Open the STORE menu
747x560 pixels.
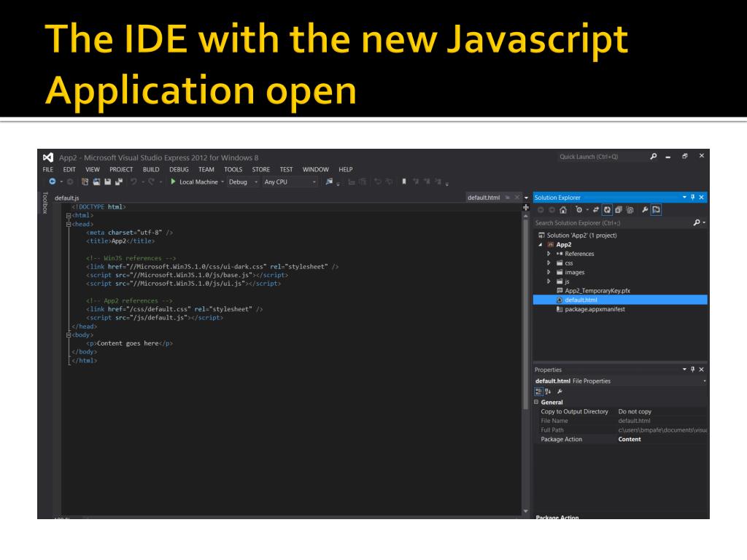click(x=261, y=169)
